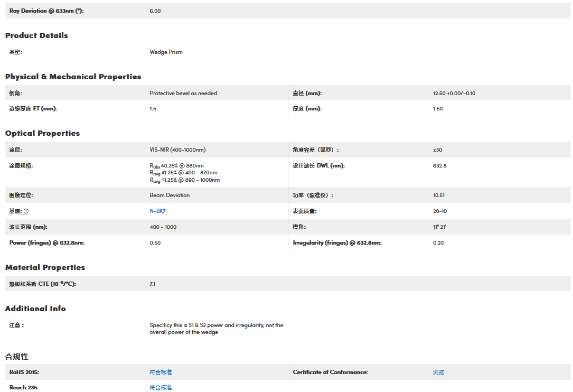Click the Ray Deviation value 6.00
This screenshot has width=573, height=392.
pos(155,11)
